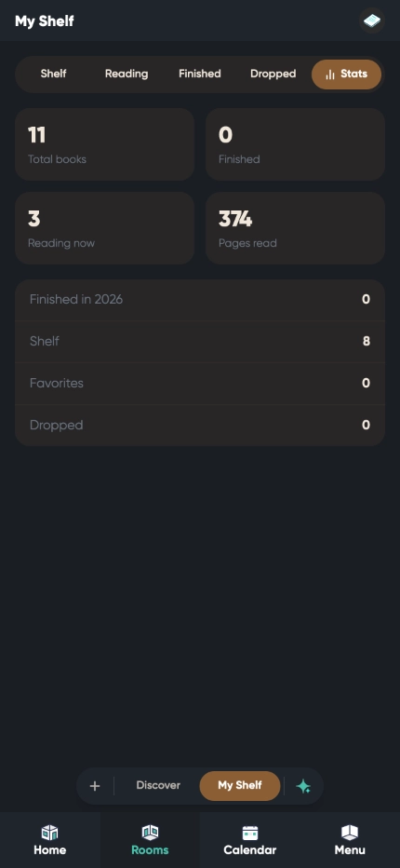
Task: Open Menu in bottom navigation
Action: 350,840
